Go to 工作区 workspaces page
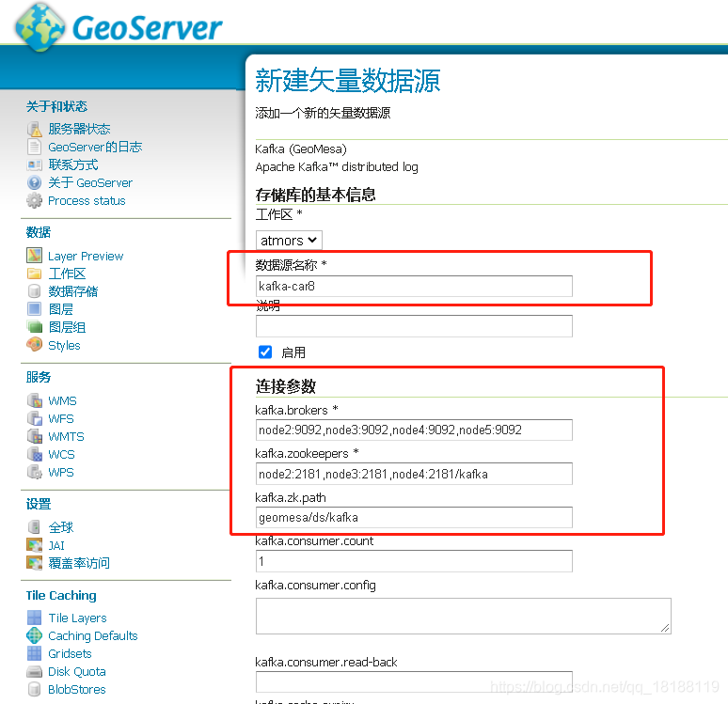 [x=67, y=274]
